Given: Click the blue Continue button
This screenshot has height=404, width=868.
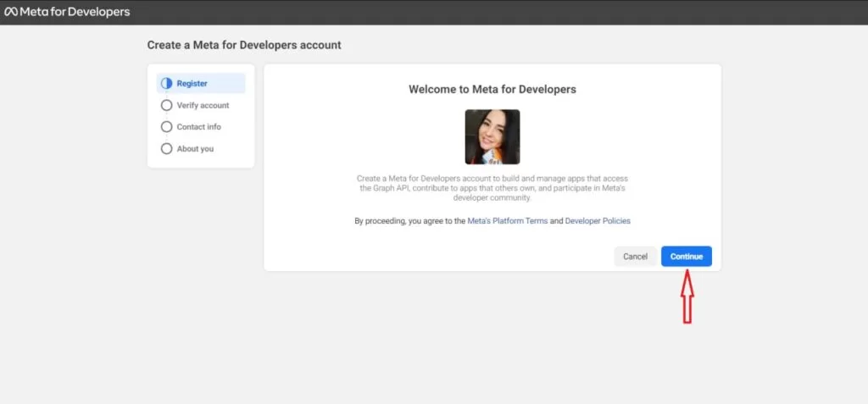Looking at the screenshot, I should tap(687, 257).
